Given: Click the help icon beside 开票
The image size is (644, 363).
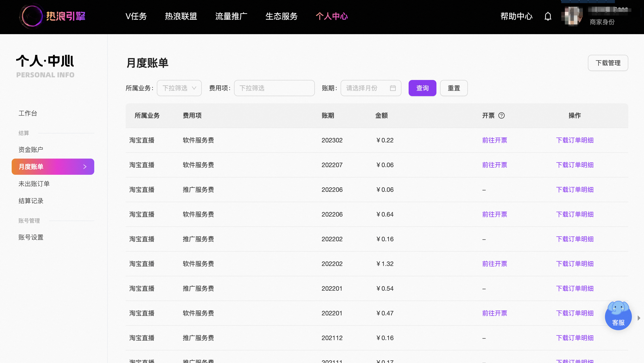Looking at the screenshot, I should coord(502,115).
